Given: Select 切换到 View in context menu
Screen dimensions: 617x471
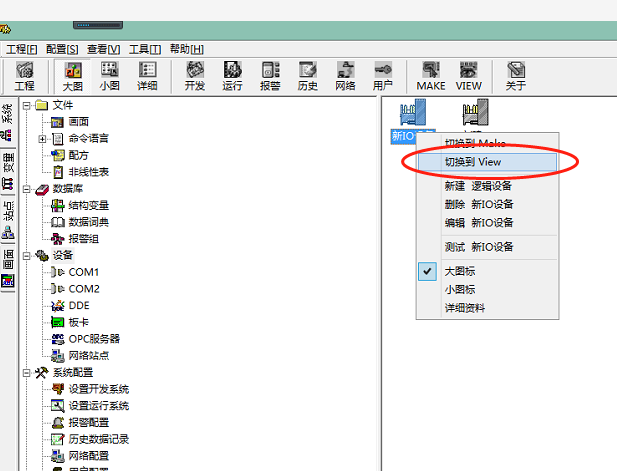Looking at the screenshot, I should coord(472,161).
